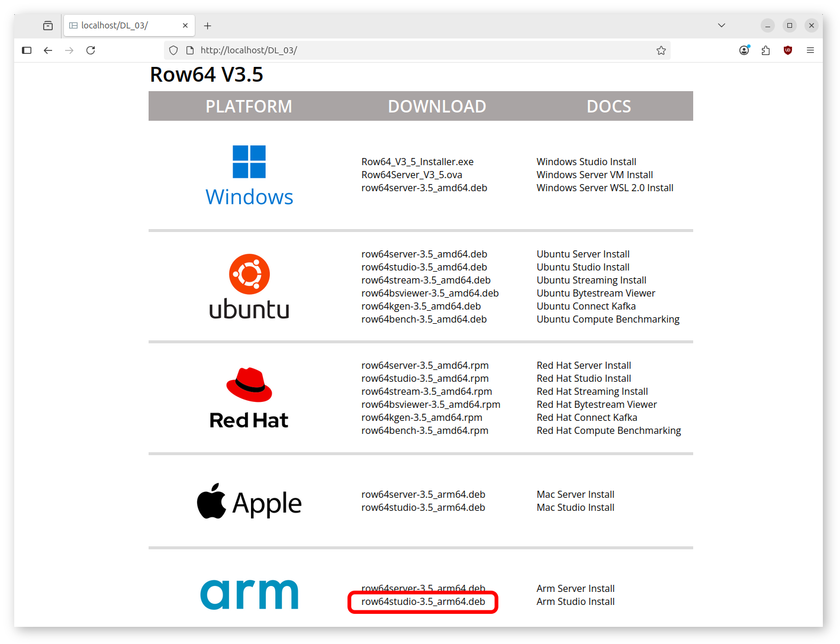
Task: Download row64studio-3.5_arm64.deb under Apple
Action: [x=423, y=507]
